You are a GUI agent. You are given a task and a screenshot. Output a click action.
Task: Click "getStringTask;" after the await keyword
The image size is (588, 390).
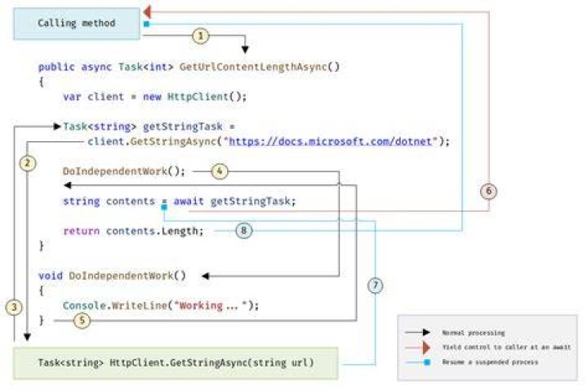253,202
